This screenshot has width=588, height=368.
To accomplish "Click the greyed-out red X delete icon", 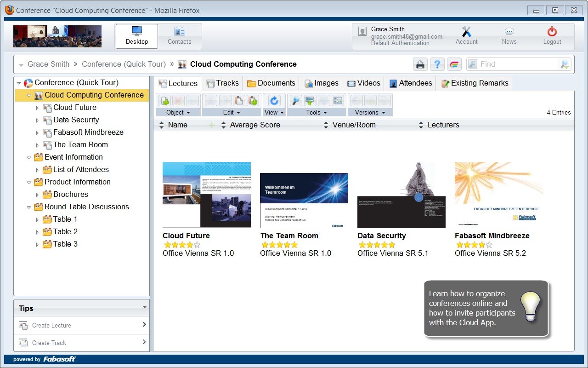I will (x=178, y=100).
